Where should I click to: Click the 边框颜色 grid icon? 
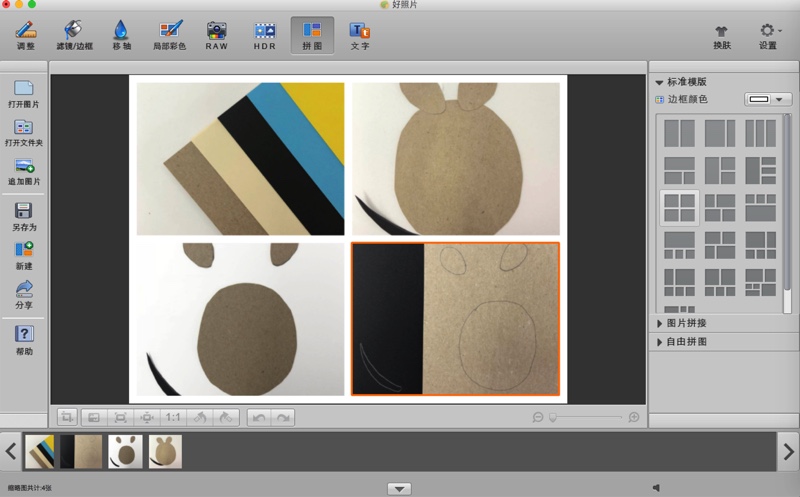coord(659,100)
